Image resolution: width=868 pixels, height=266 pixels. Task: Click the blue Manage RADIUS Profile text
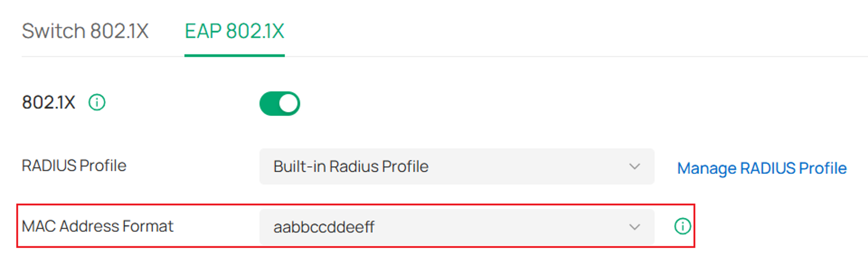point(762,168)
